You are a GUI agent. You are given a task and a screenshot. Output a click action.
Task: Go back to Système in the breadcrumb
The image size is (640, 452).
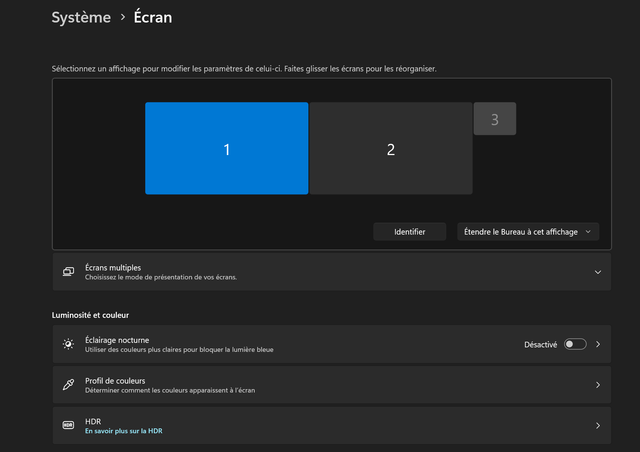point(81,17)
